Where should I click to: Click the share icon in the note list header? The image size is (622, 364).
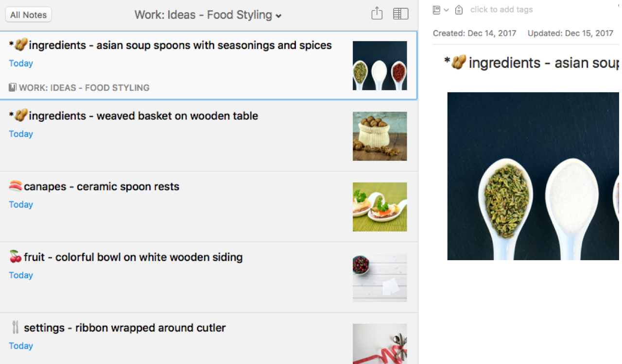coord(377,14)
